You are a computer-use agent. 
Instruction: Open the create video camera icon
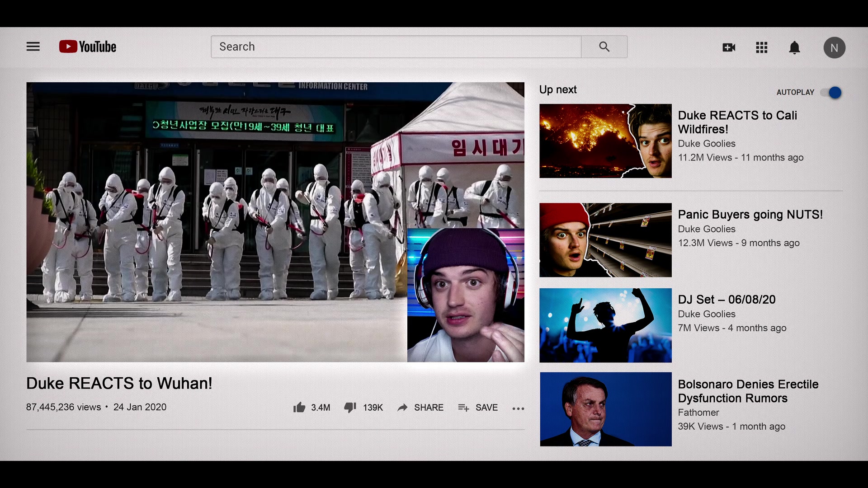729,47
